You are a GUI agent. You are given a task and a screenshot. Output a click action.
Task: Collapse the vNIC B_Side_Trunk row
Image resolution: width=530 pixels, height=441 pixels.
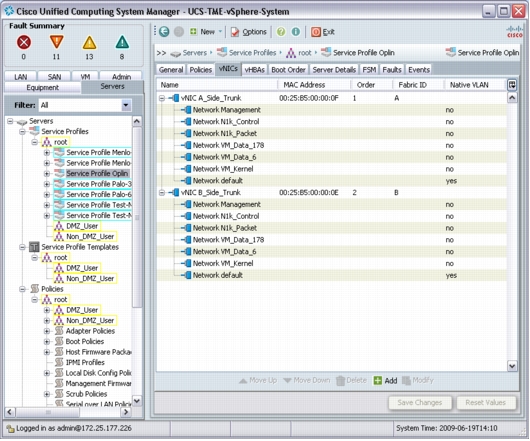[162, 193]
